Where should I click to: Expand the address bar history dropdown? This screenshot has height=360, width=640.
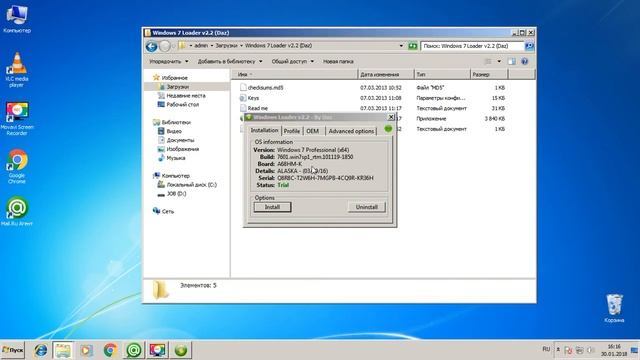[x=401, y=46]
